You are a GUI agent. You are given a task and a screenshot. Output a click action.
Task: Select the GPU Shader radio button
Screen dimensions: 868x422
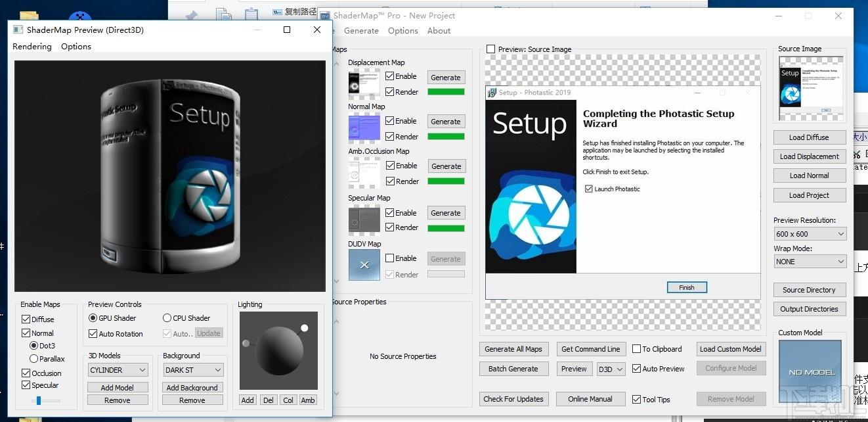coord(93,318)
